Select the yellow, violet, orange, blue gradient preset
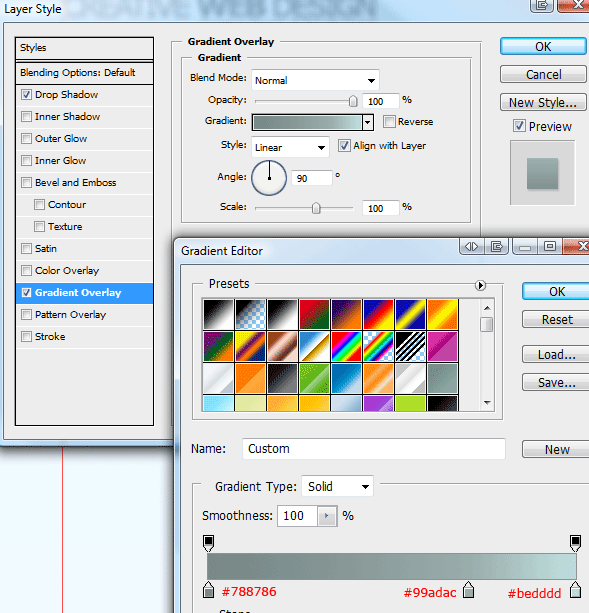The image size is (589, 613). coord(250,346)
